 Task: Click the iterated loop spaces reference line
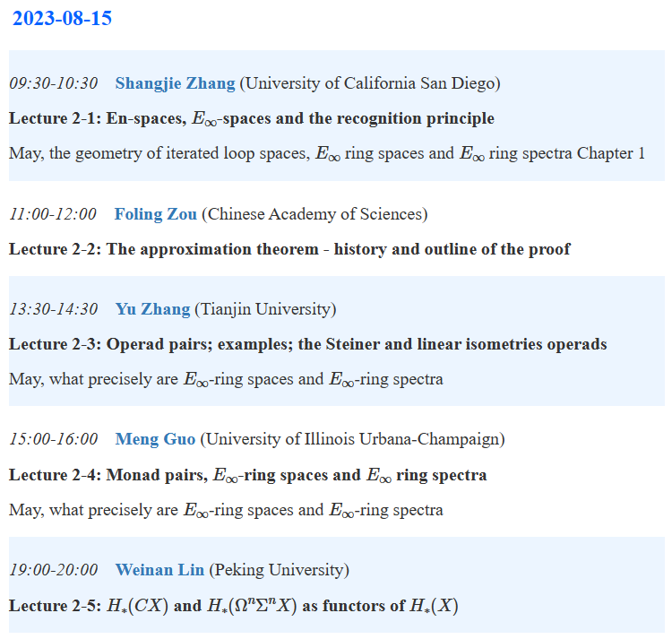[x=326, y=153]
